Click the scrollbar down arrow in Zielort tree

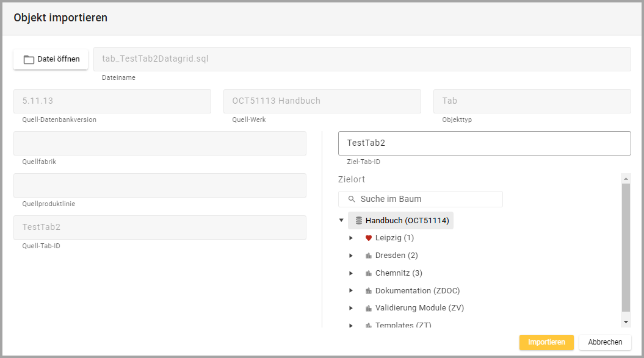626,321
